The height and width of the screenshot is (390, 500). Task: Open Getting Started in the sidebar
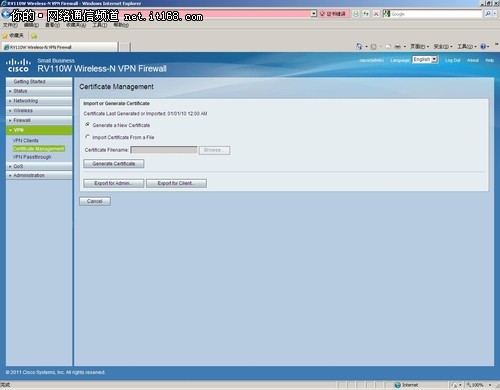[x=39, y=81]
